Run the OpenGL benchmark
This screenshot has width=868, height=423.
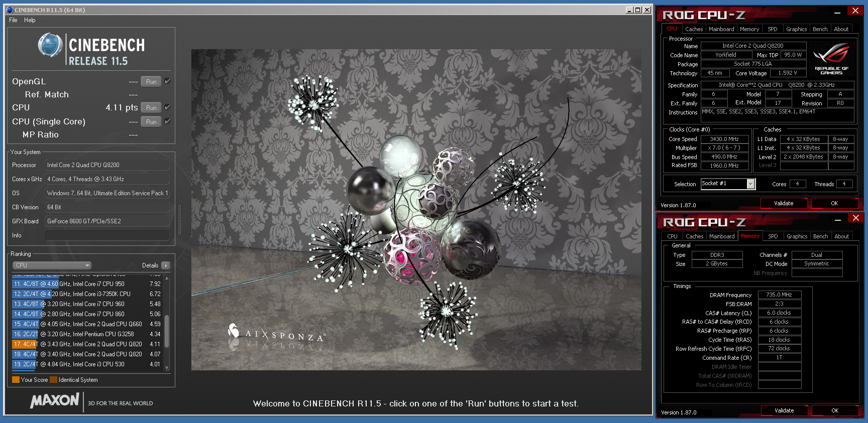tap(151, 81)
